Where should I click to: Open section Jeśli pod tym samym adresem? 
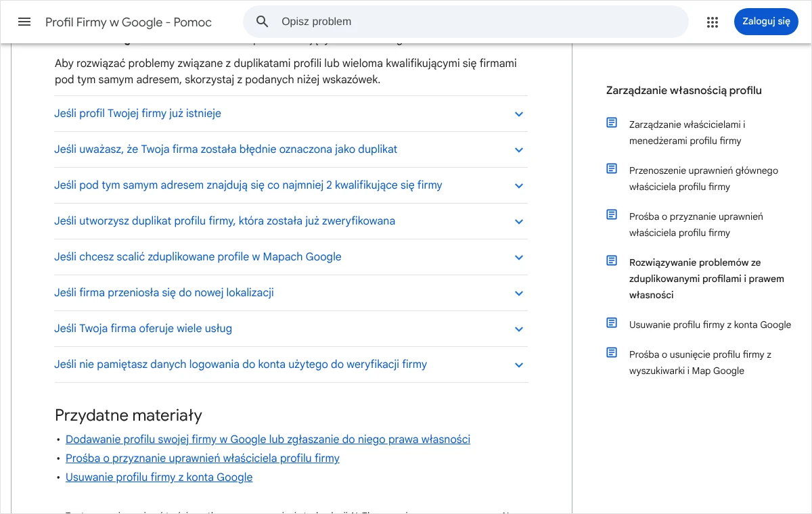click(291, 185)
